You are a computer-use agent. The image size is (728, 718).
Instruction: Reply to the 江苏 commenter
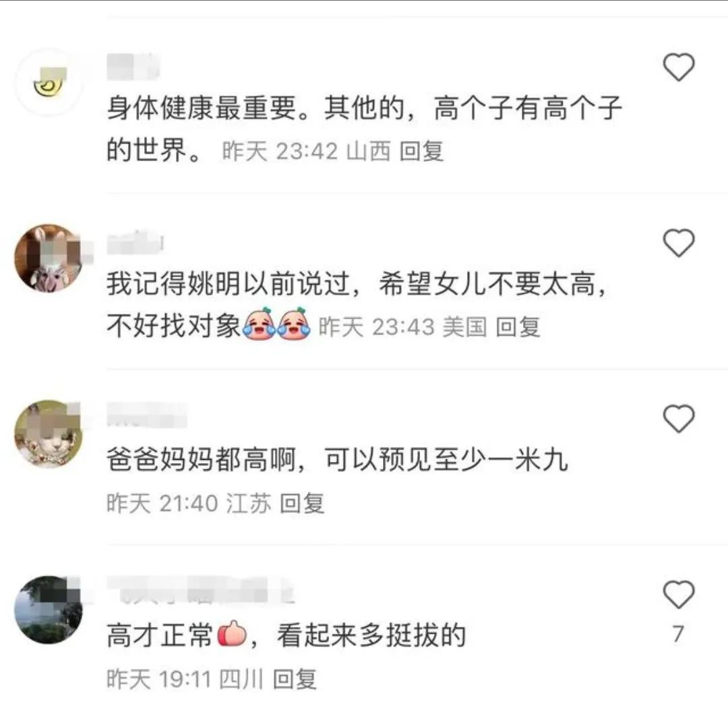coord(302,504)
